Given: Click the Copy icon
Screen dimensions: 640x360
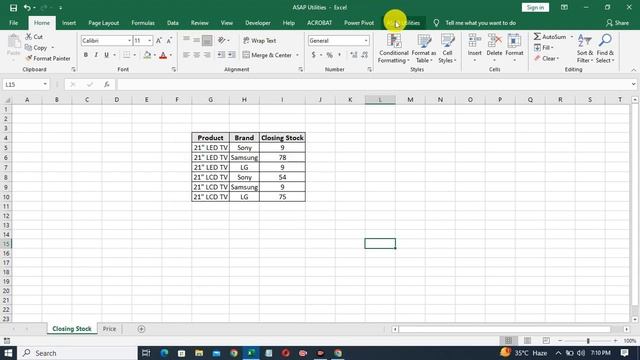Looking at the screenshot, I should (x=29, y=48).
